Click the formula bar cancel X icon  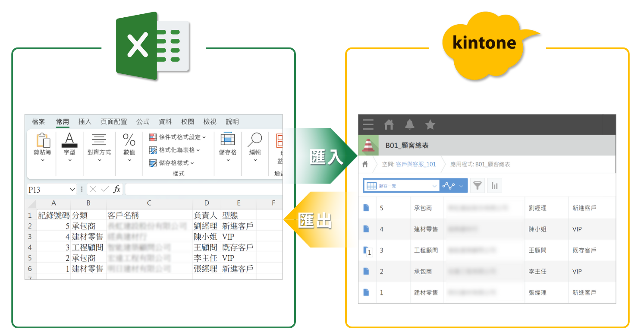[93, 189]
